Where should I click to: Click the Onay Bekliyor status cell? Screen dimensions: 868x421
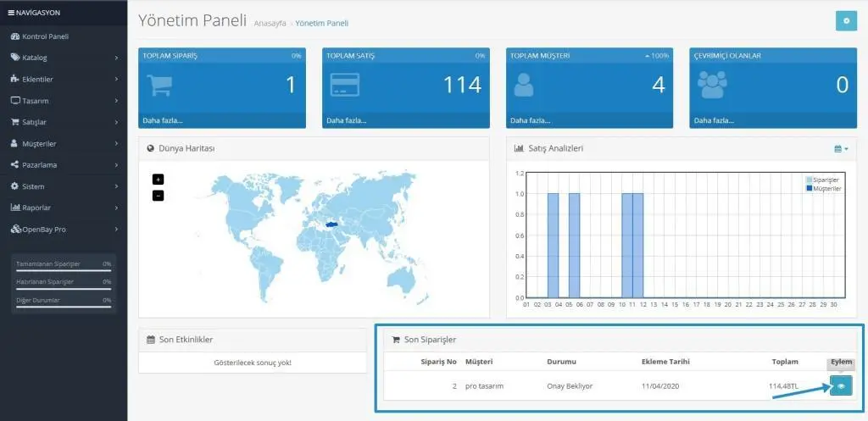[x=570, y=386]
